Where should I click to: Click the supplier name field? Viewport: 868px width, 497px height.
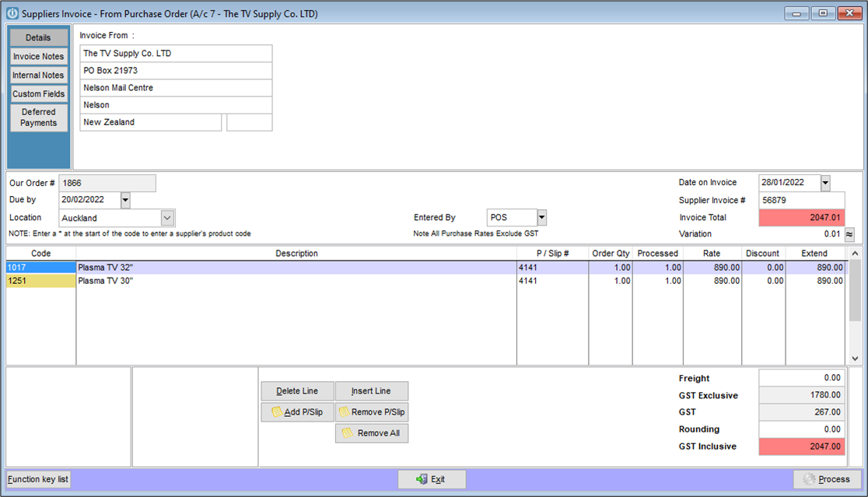click(x=176, y=53)
